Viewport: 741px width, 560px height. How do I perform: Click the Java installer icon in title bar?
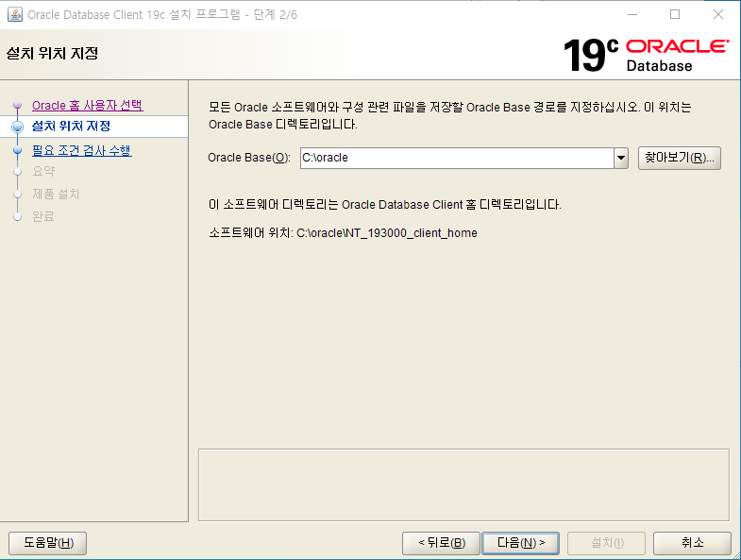pos(15,14)
